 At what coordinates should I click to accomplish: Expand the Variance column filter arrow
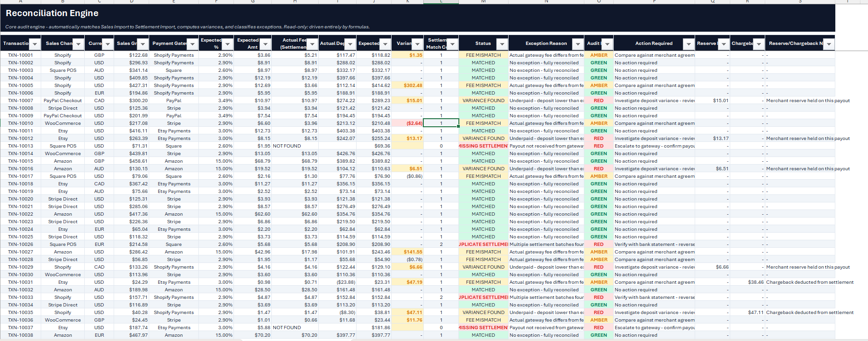(417, 44)
